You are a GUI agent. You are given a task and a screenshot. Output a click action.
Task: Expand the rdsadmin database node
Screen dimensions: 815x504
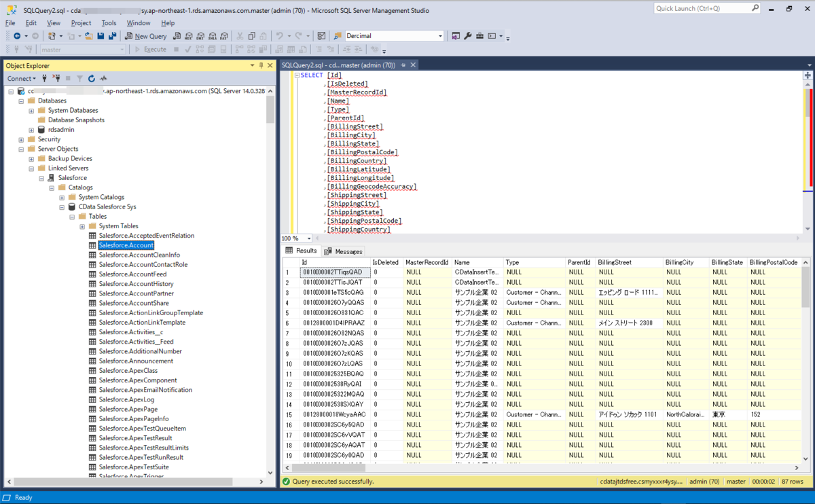coord(31,130)
